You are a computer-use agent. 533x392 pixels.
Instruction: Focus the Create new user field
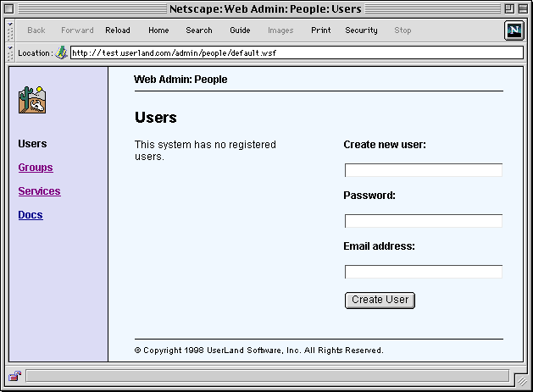[423, 170]
